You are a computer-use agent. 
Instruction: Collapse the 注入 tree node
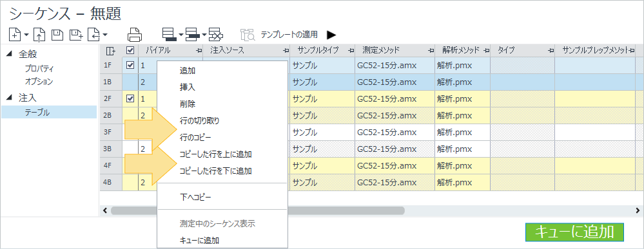click(x=10, y=98)
